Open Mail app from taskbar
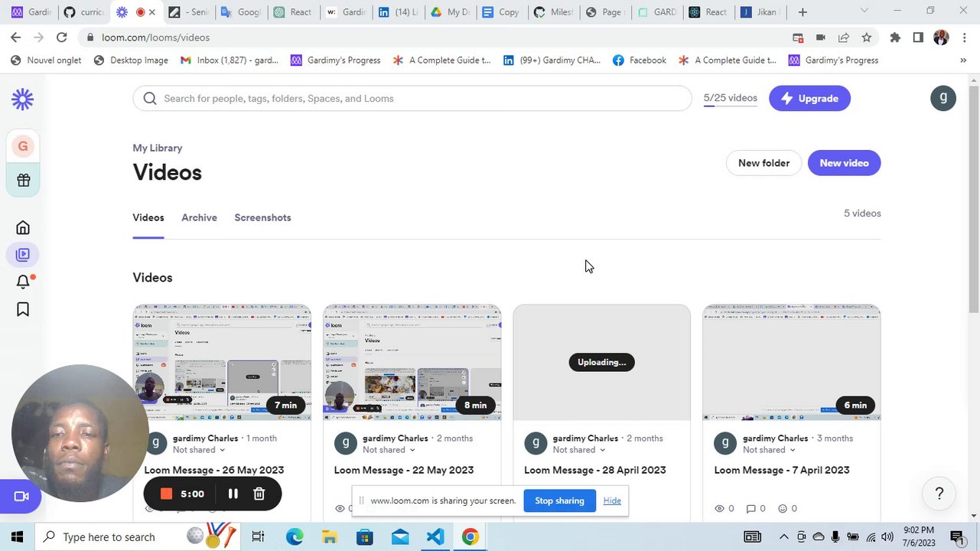980x551 pixels. (400, 537)
